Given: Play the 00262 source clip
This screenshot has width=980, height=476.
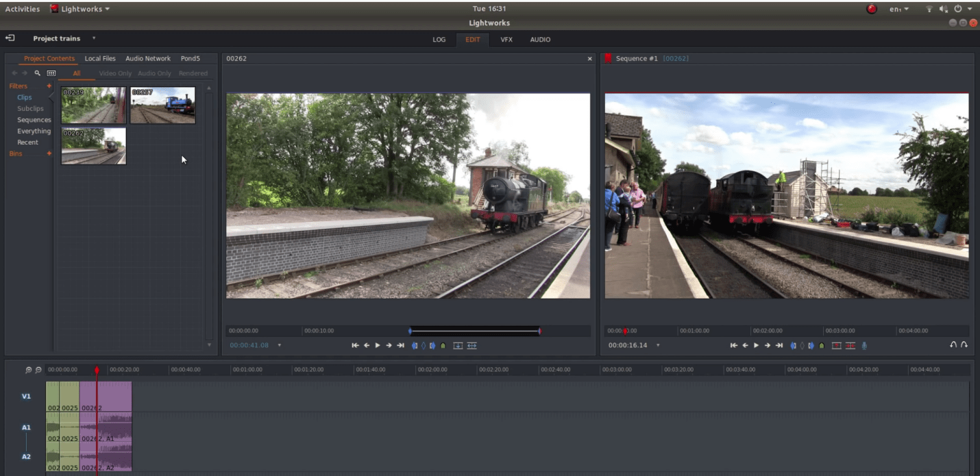Looking at the screenshot, I should point(378,345).
